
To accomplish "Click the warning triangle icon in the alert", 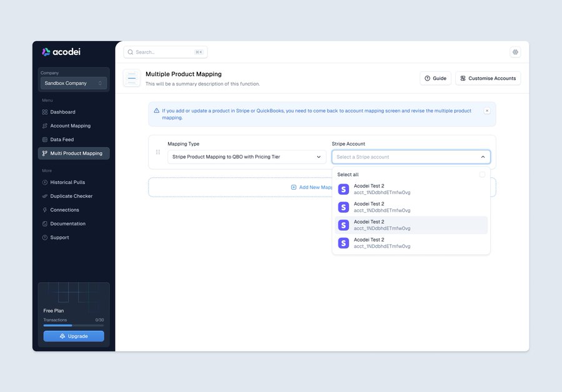I will pos(157,110).
